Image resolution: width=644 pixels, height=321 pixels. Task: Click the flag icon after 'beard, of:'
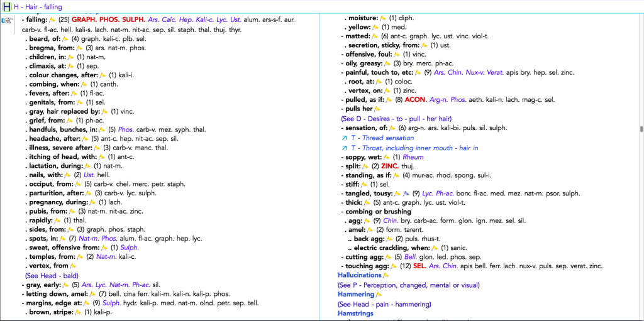(x=65, y=39)
